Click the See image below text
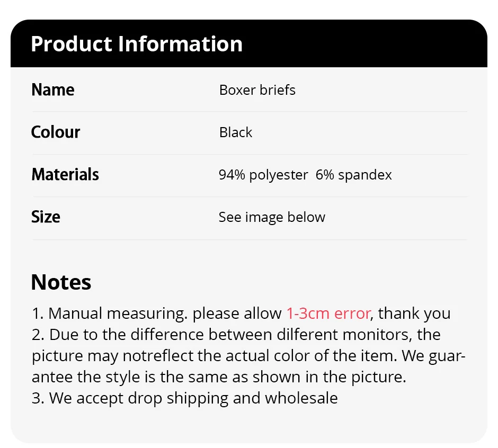 pos(271,217)
